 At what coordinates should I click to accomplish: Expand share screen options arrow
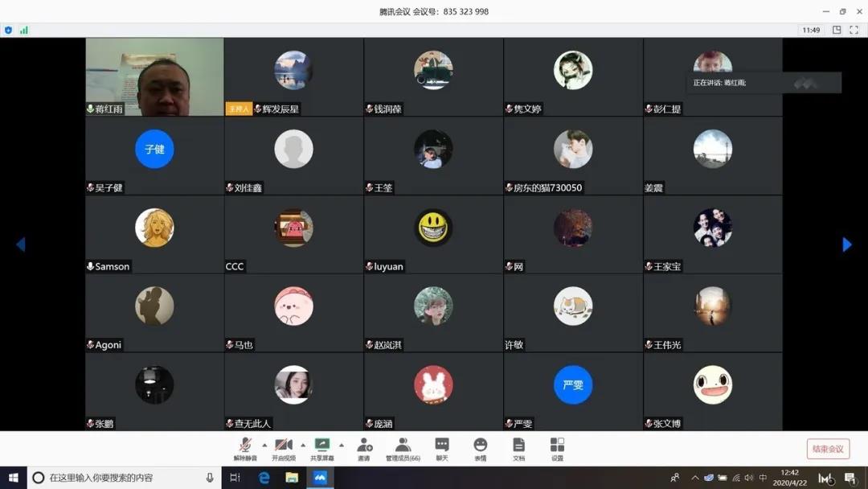pos(342,445)
